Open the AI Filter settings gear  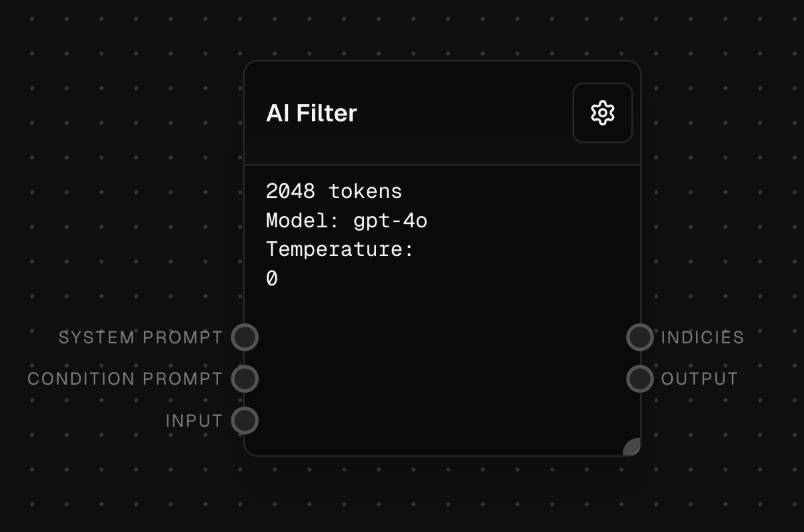tap(602, 113)
